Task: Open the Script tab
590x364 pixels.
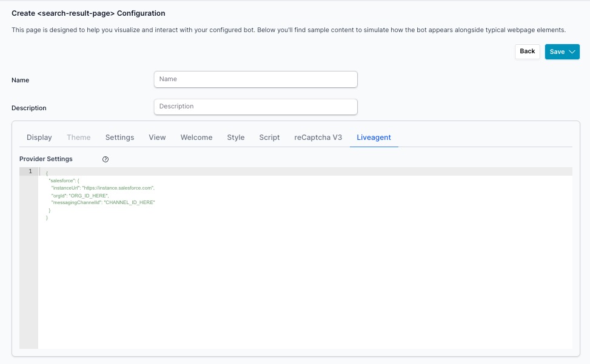Action: 269,137
